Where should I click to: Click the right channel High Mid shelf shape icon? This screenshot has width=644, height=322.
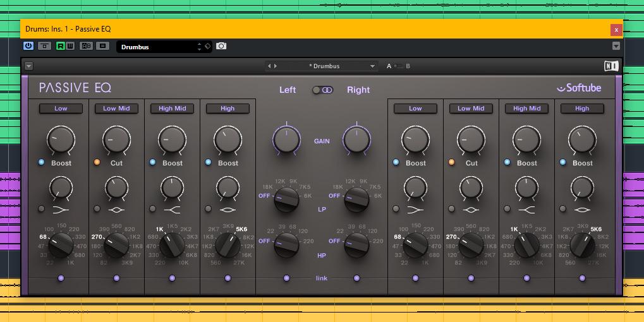[526, 210]
